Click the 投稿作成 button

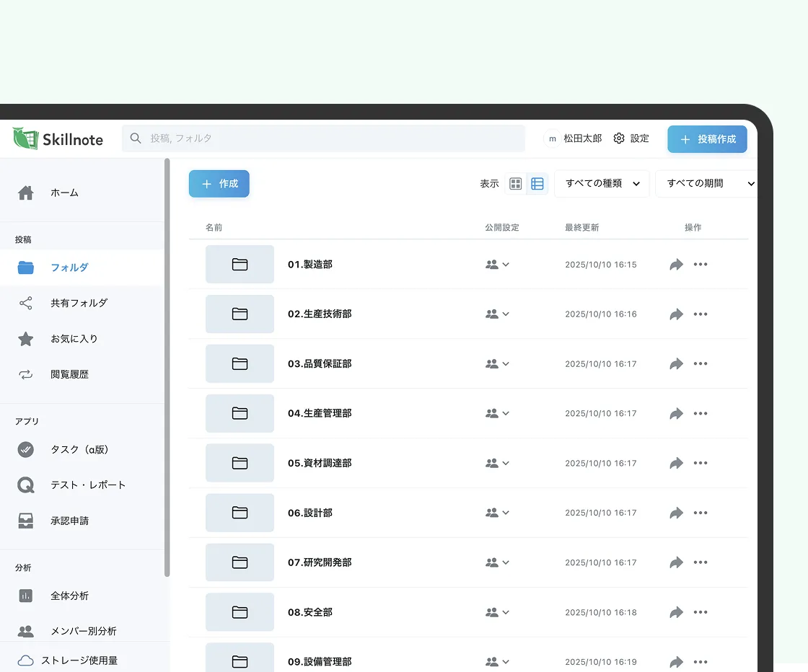click(707, 139)
